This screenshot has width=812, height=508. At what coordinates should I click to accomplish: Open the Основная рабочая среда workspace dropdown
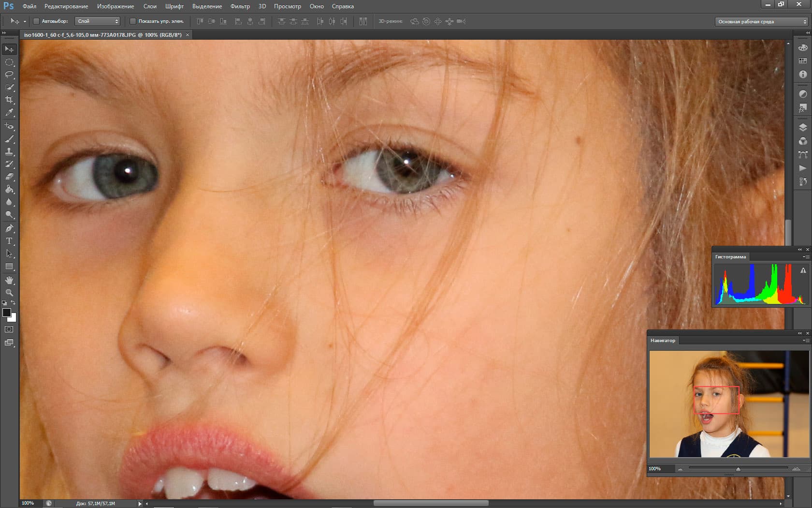click(761, 22)
